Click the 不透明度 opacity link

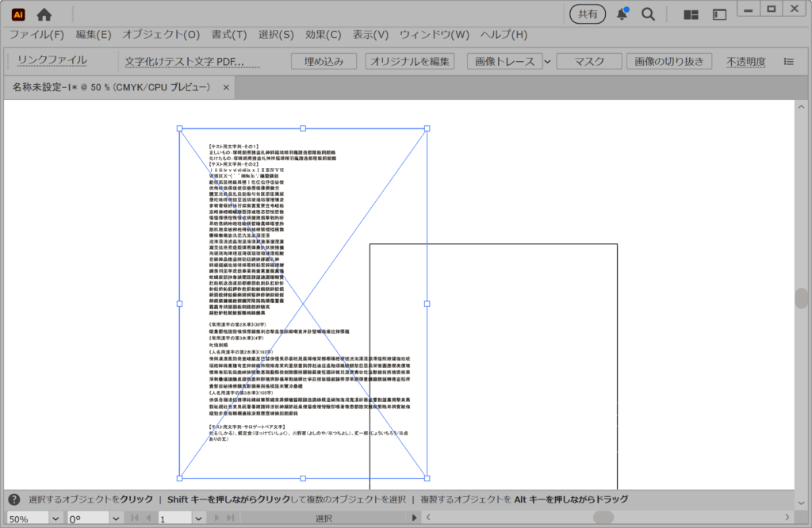click(x=744, y=62)
